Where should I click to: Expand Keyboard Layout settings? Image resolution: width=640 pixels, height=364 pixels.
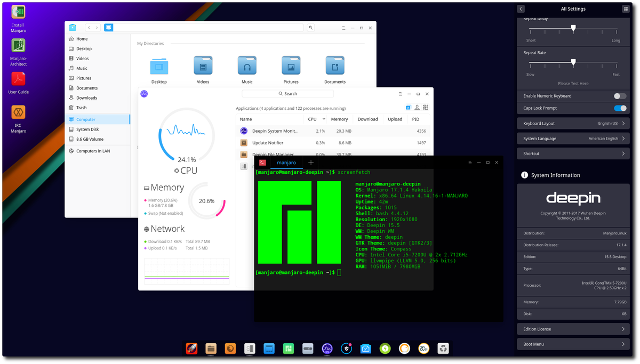pyautogui.click(x=573, y=123)
